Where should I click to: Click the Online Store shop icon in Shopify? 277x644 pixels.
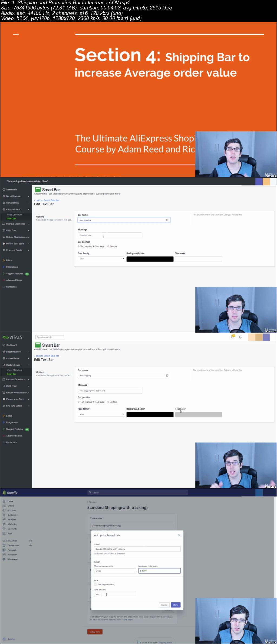[4, 545]
